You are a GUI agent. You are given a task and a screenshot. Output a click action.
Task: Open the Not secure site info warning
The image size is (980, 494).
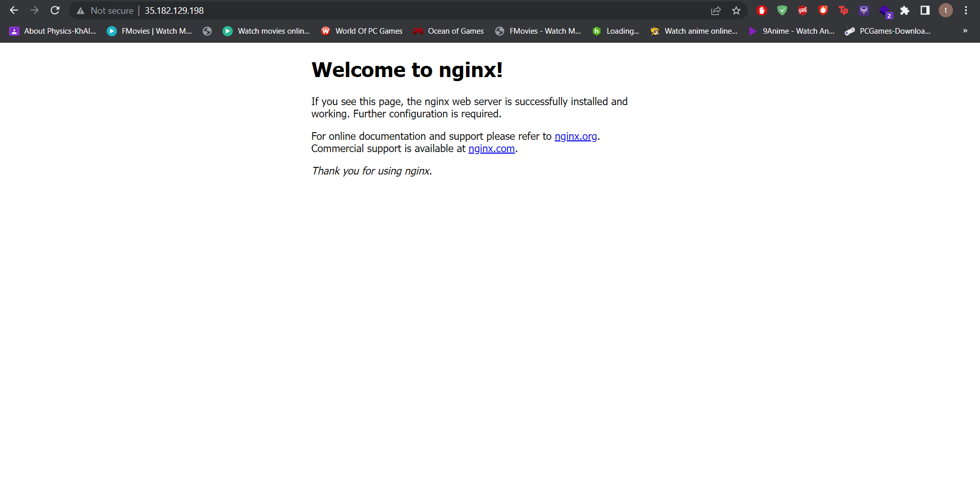(x=105, y=10)
